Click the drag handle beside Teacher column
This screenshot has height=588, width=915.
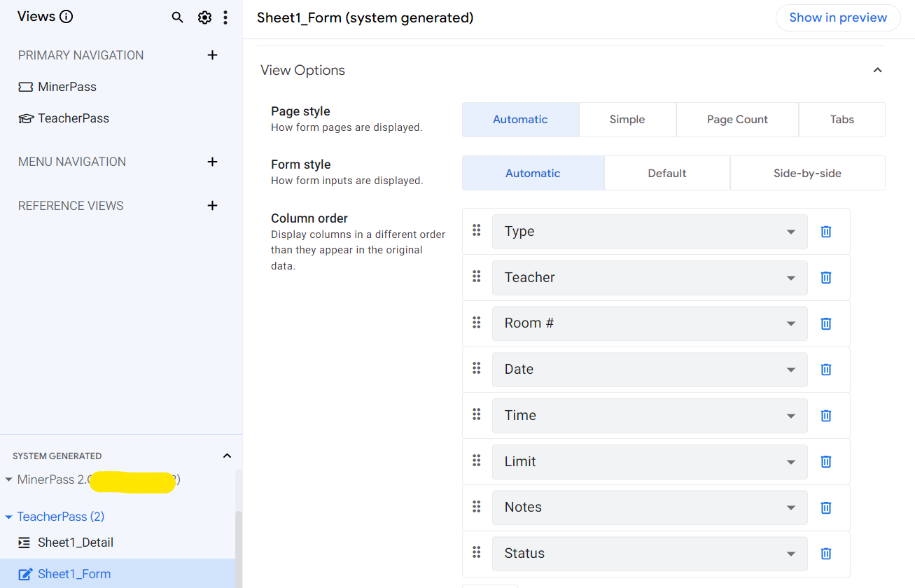(x=477, y=276)
